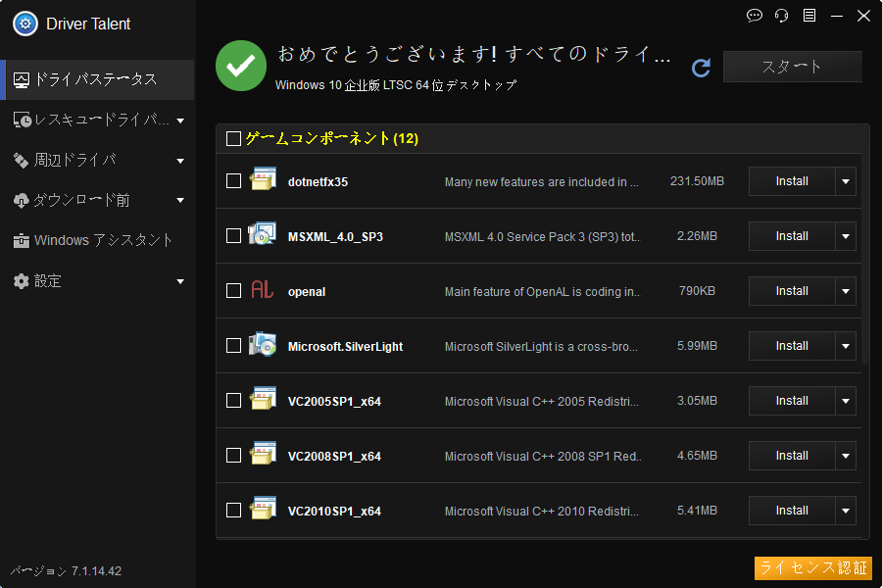Screen dimensions: 882x588
Task: Click the description 'Main feature of OpenAL is coding in..'
Action: pos(542,291)
